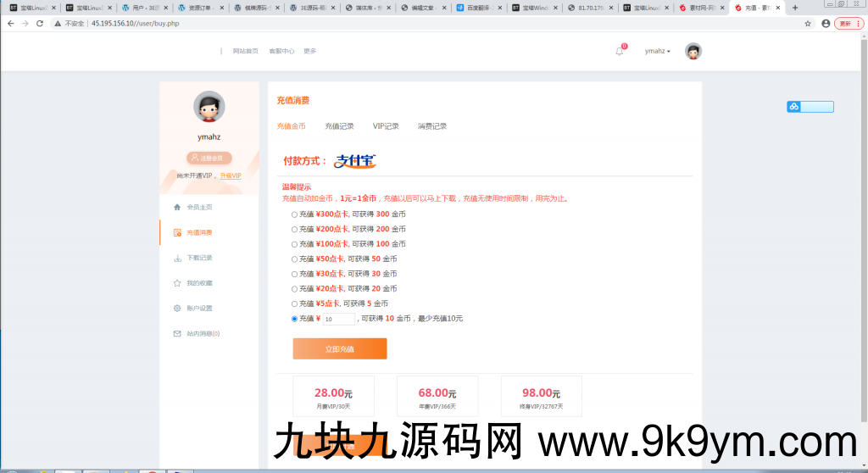Select the ¥20点卡 recharge option
868x473 pixels.
[x=294, y=289]
